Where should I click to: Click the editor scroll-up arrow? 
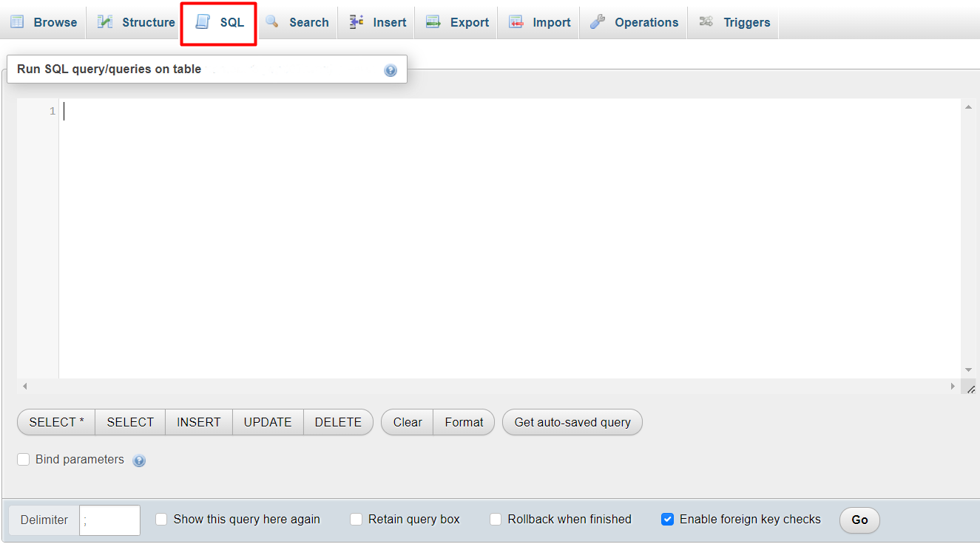(x=969, y=107)
